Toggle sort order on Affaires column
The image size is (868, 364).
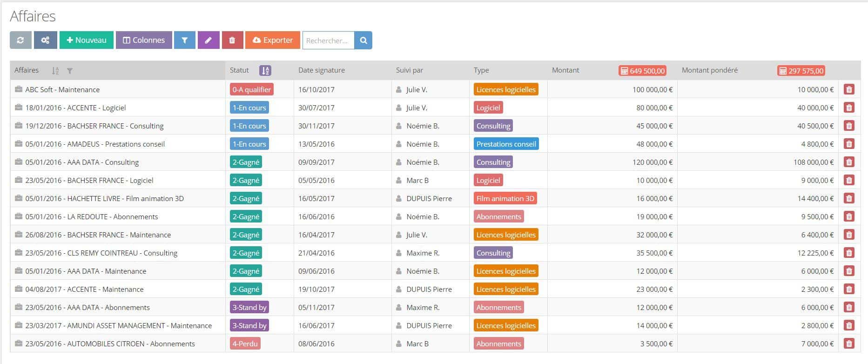tap(55, 71)
